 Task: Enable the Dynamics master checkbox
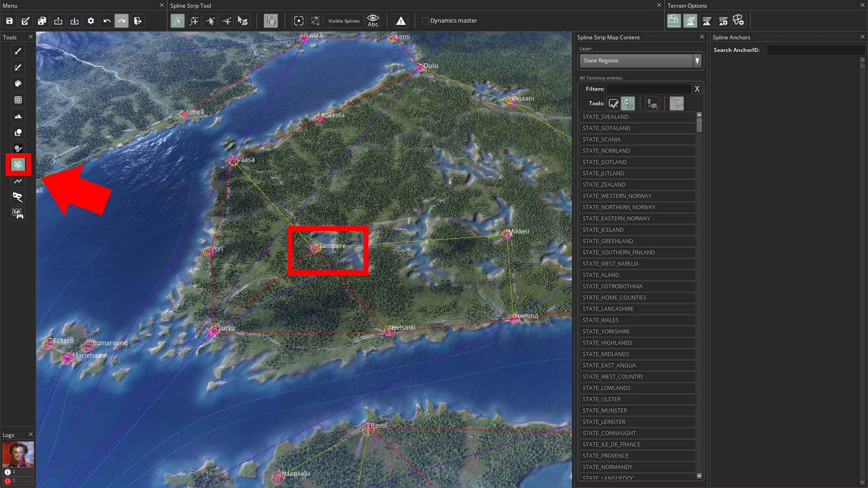pyautogui.click(x=425, y=20)
